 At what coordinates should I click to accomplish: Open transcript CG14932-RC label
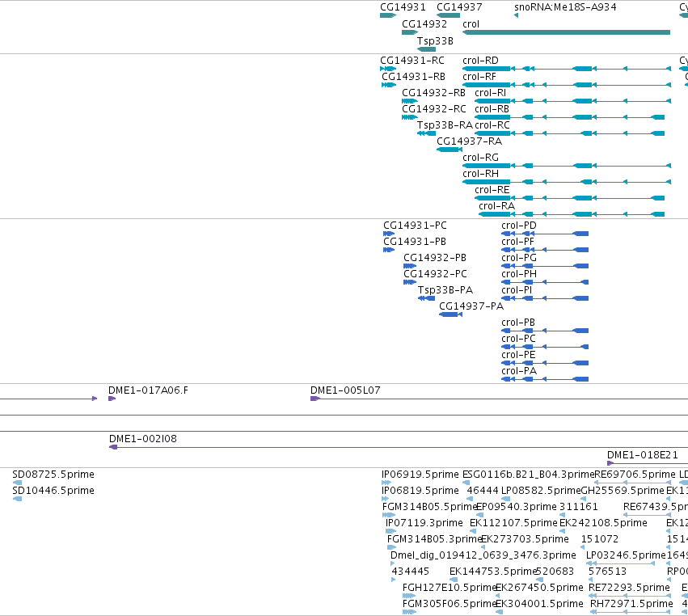pos(434,109)
